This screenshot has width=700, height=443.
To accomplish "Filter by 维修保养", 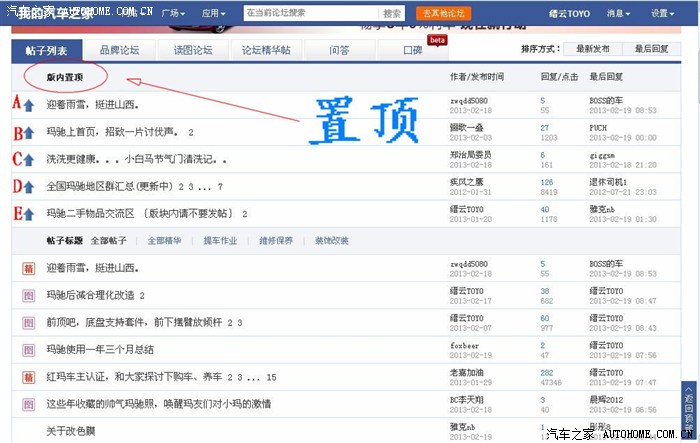I will (x=276, y=241).
